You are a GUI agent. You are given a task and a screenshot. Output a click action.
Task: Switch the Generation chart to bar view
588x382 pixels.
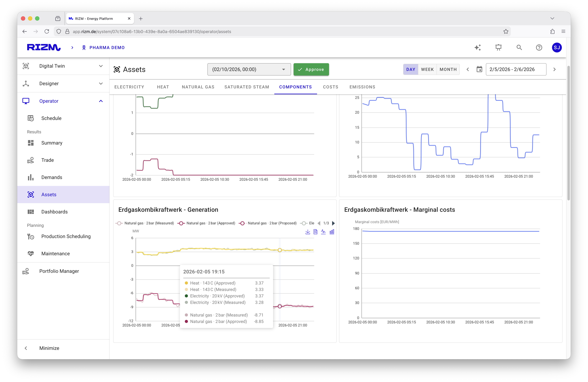(x=332, y=232)
